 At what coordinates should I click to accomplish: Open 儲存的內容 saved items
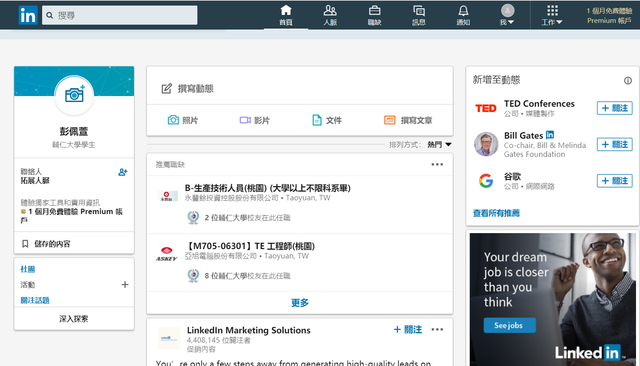point(52,244)
